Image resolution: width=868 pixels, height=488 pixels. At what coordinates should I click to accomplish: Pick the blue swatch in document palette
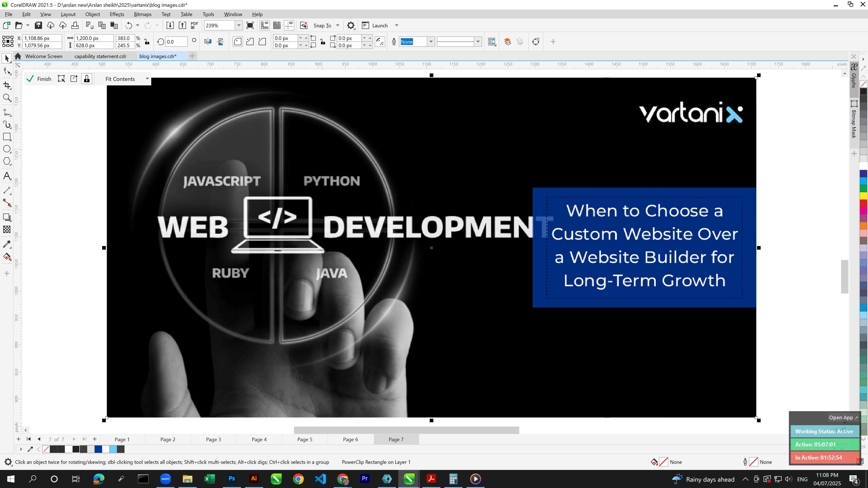[x=98, y=449]
